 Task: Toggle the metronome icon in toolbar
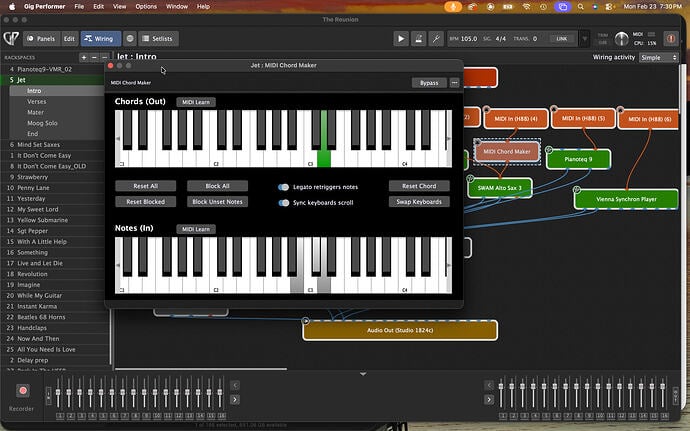(418, 39)
